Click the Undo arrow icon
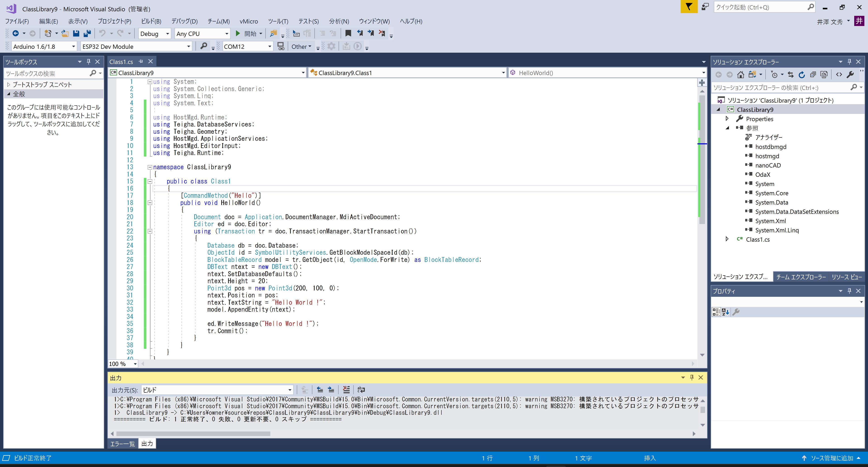The width and height of the screenshot is (868, 467). click(102, 33)
